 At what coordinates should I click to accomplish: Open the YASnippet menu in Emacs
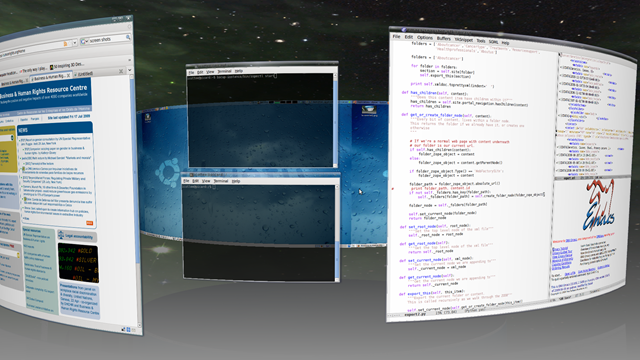click(464, 40)
